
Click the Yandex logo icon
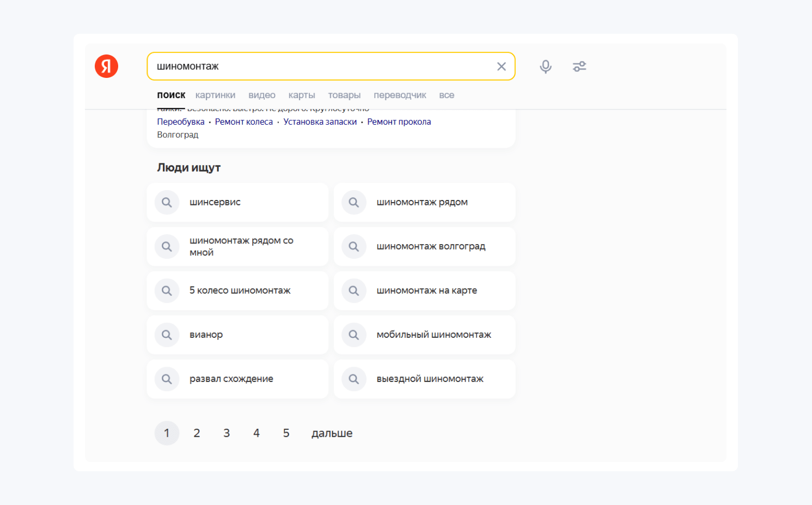pyautogui.click(x=106, y=66)
